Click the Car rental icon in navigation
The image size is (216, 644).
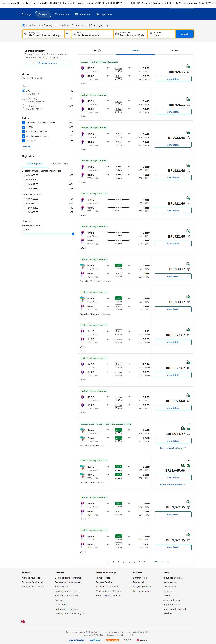pos(56,15)
